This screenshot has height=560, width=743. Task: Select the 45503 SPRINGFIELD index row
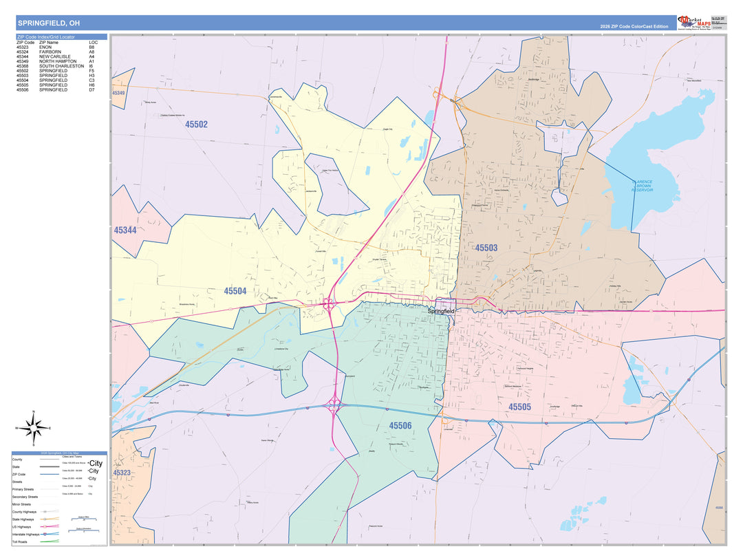click(57, 76)
